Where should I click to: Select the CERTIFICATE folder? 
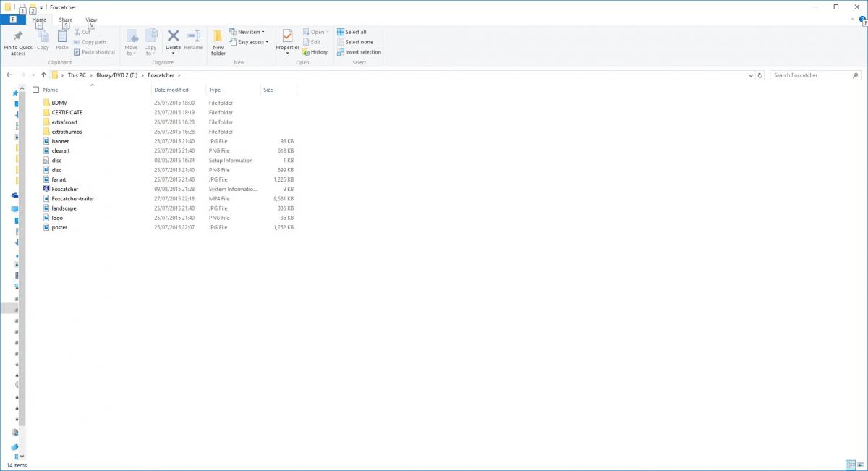(67, 112)
